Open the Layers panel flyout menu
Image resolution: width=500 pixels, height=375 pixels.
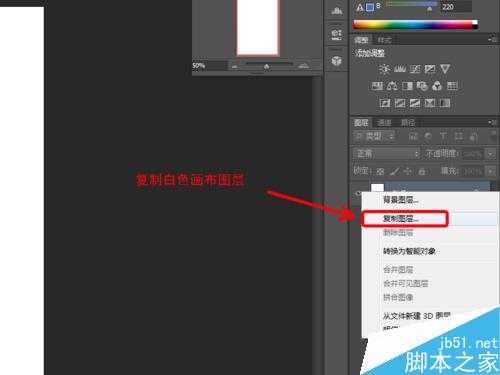pos(493,122)
